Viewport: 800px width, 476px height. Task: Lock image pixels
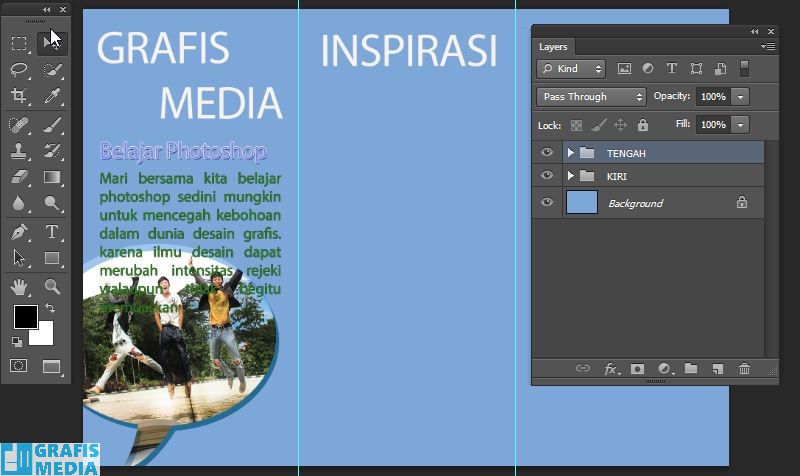coord(598,125)
